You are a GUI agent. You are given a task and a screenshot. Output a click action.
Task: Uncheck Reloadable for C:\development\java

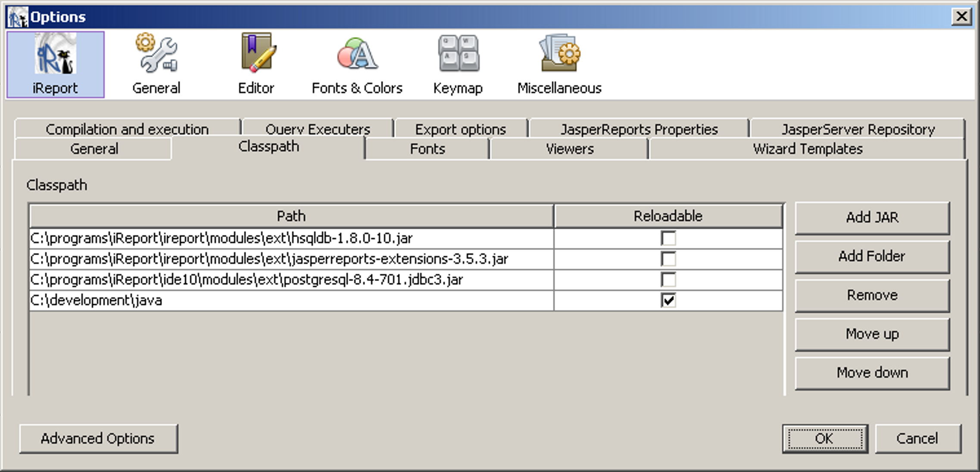point(668,300)
